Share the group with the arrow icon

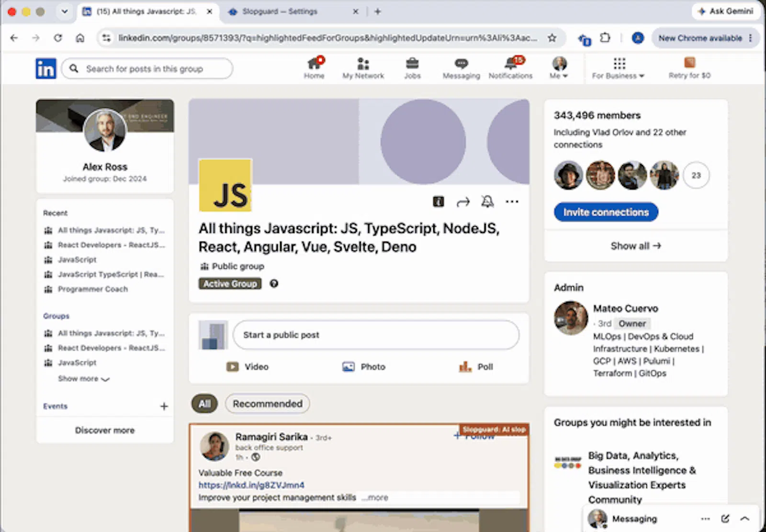[463, 202]
